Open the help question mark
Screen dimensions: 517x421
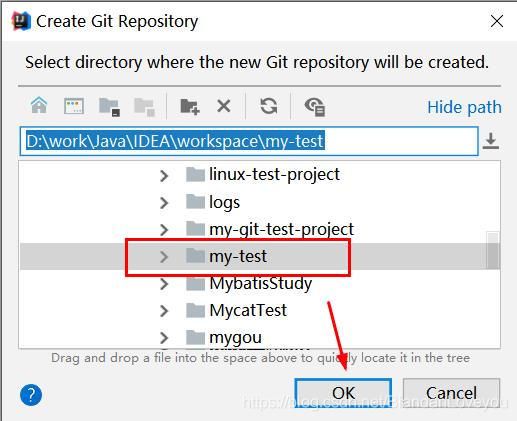pos(31,395)
